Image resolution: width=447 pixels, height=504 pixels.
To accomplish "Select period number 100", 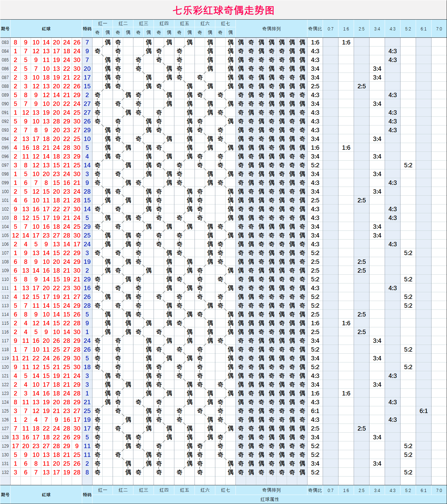I will pyautogui.click(x=5, y=192).
